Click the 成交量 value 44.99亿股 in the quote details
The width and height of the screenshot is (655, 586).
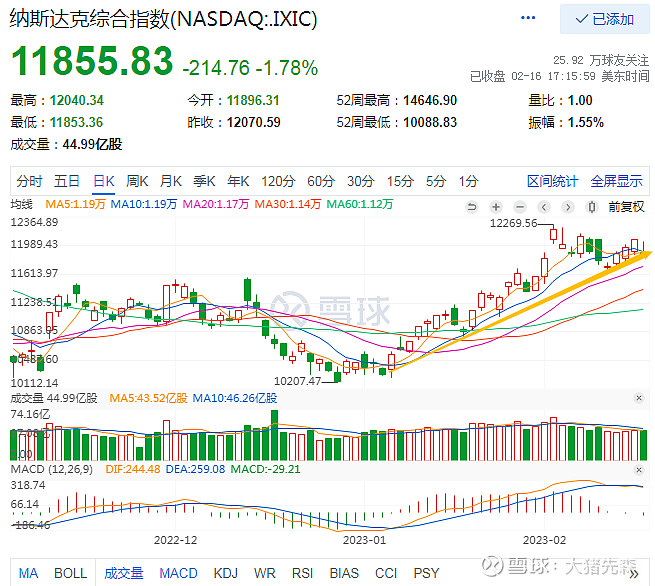92,145
